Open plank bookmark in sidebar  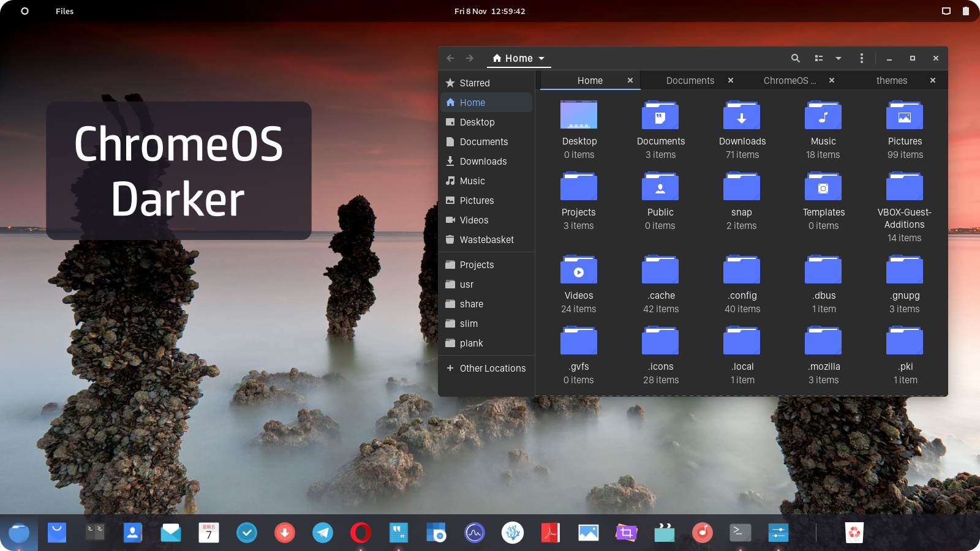click(x=486, y=343)
